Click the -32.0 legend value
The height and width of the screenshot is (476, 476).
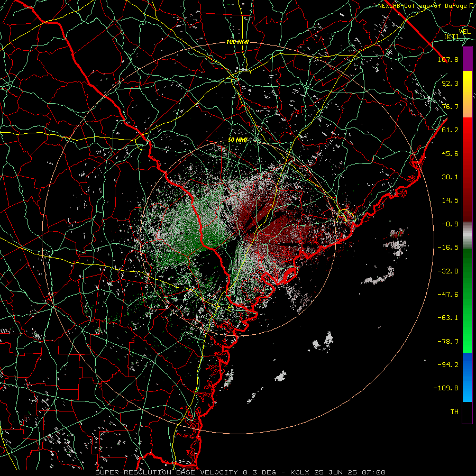point(448,271)
